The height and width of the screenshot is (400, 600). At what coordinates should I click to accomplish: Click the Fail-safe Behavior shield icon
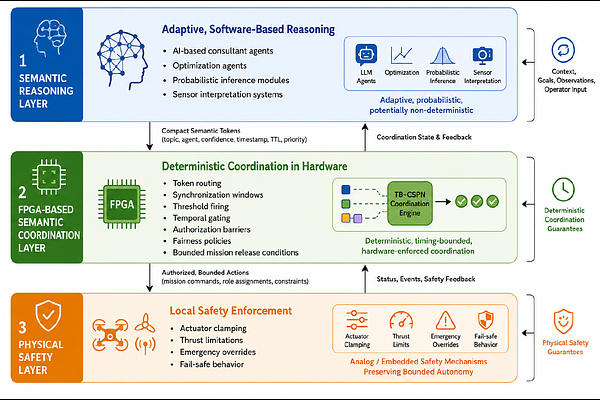[486, 320]
